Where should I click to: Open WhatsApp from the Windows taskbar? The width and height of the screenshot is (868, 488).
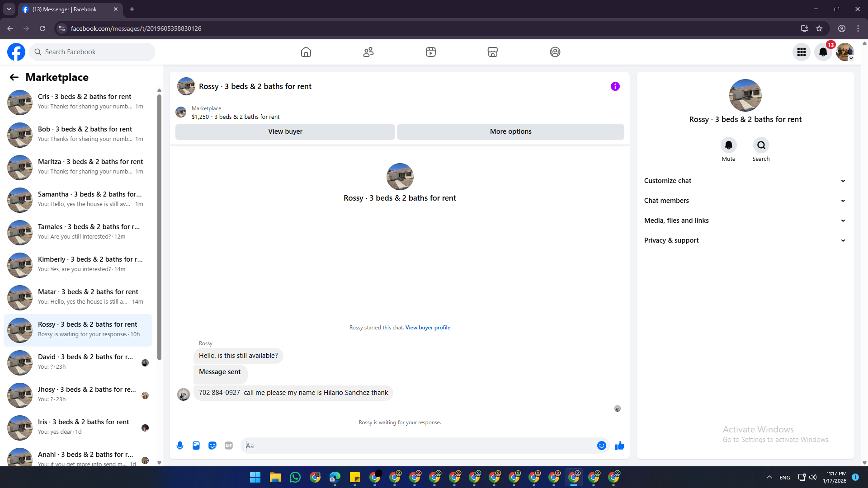[x=295, y=477]
